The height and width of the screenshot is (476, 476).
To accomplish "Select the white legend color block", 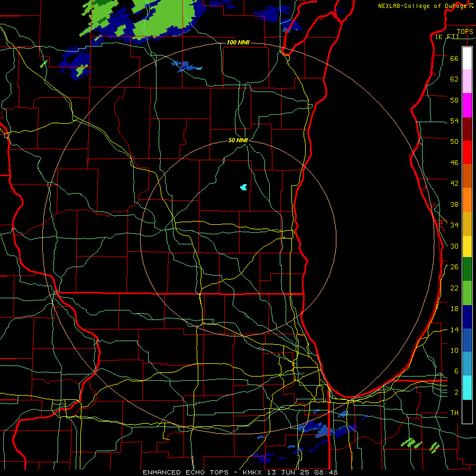I will [467, 58].
